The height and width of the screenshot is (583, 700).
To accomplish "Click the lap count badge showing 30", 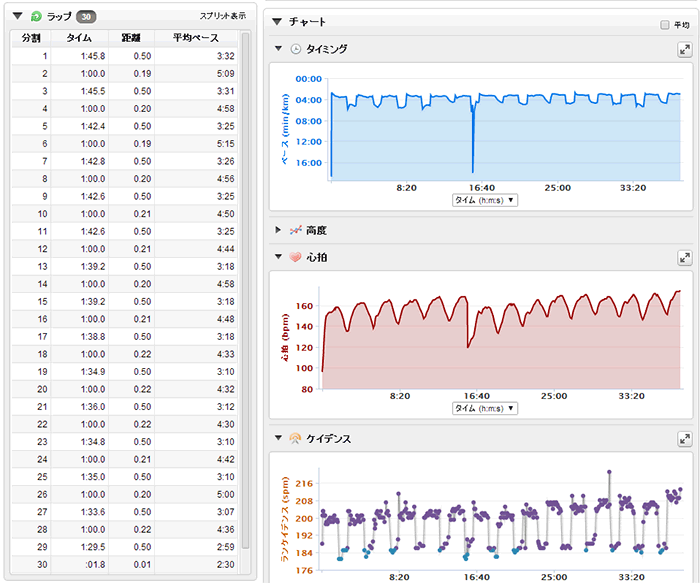I will (x=86, y=17).
